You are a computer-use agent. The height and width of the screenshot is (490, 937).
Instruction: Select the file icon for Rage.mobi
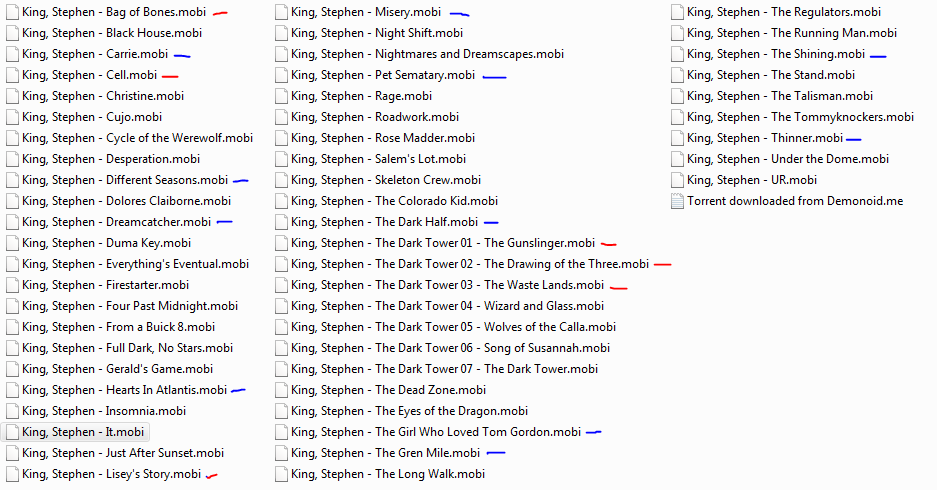click(281, 96)
